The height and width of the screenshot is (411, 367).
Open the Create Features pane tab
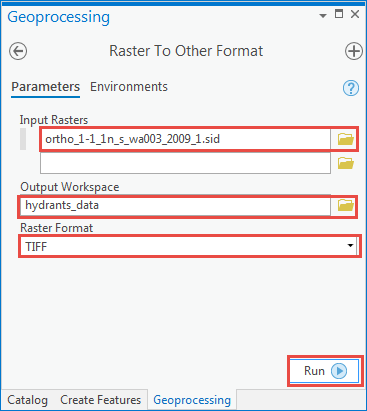pyautogui.click(x=100, y=400)
